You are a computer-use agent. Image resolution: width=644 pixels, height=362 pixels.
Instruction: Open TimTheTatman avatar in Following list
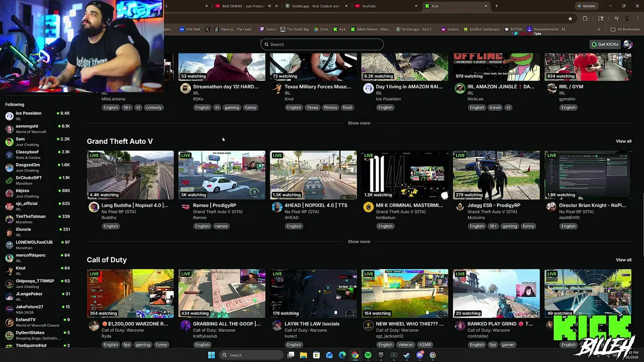[x=9, y=219]
